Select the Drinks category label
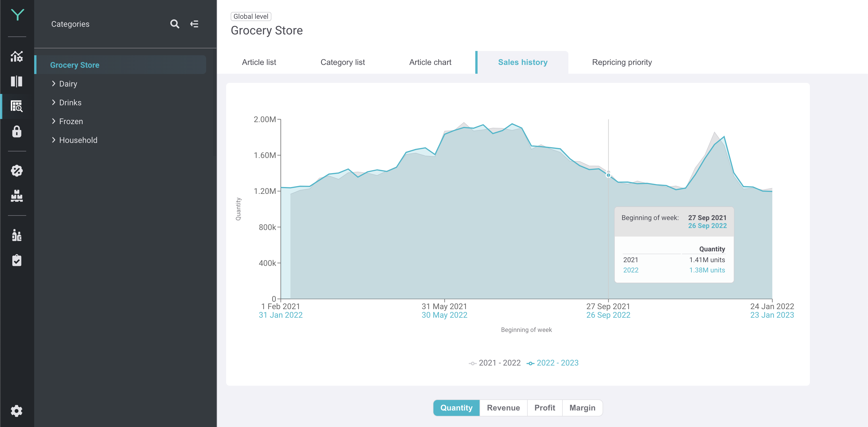 click(x=70, y=103)
